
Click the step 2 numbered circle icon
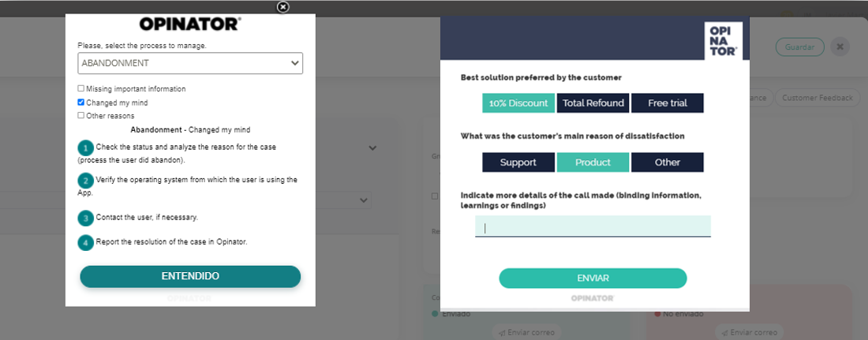click(x=86, y=181)
